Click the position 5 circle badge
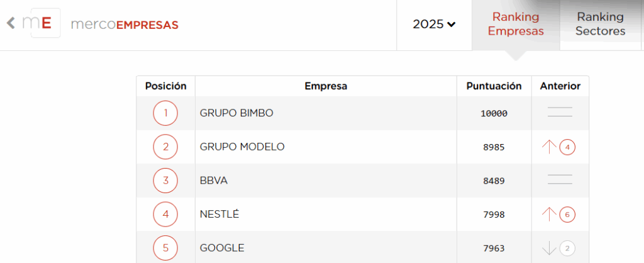Screen dimensions: 644x263 pos(165,248)
